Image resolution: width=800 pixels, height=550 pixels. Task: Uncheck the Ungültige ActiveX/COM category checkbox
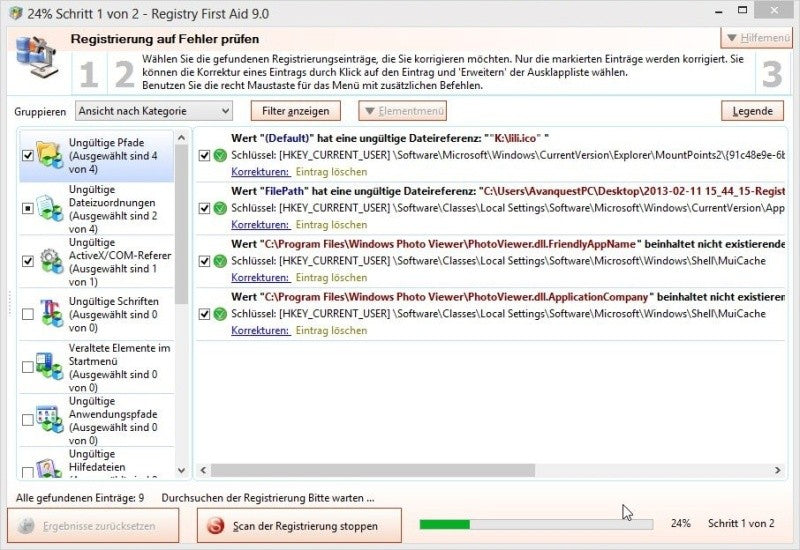28,261
